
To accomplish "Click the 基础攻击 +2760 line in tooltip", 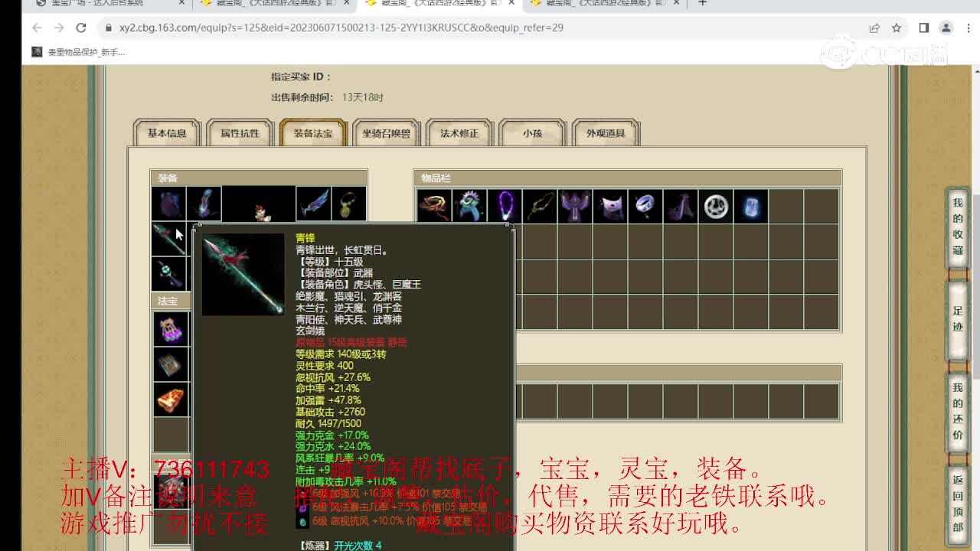I will [331, 412].
